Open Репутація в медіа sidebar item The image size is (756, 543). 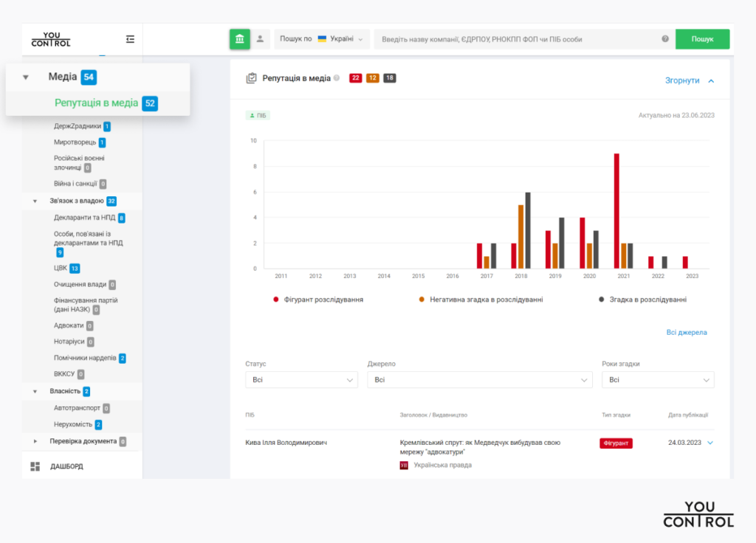(x=96, y=103)
